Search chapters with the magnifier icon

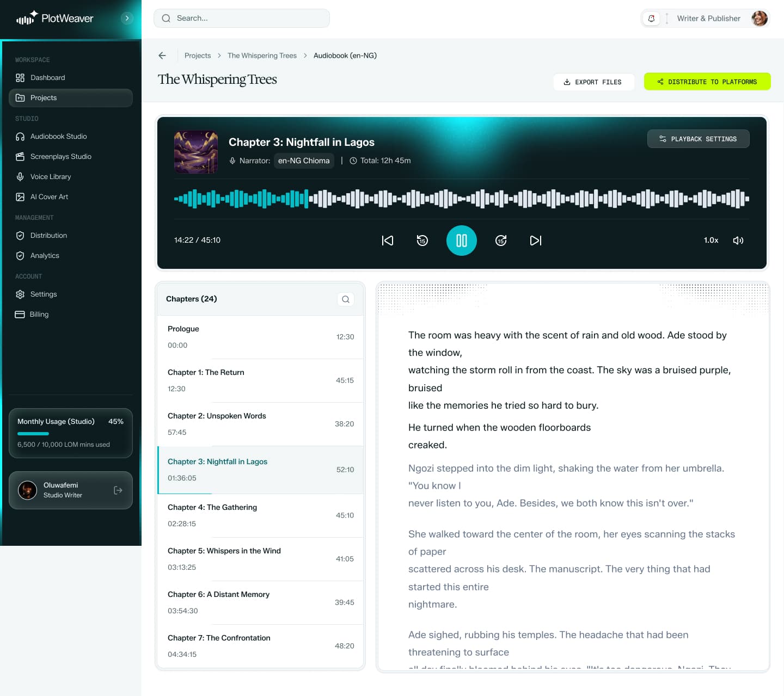point(346,299)
